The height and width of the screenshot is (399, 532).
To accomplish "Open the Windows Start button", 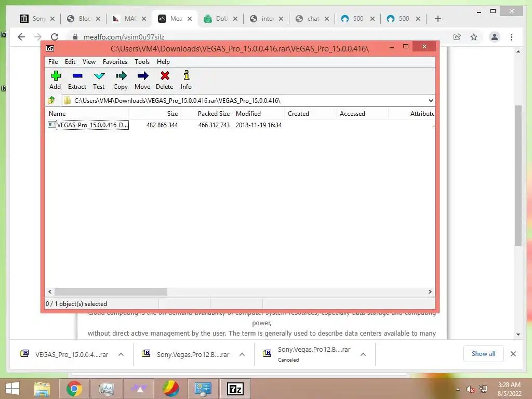I will (x=12, y=389).
